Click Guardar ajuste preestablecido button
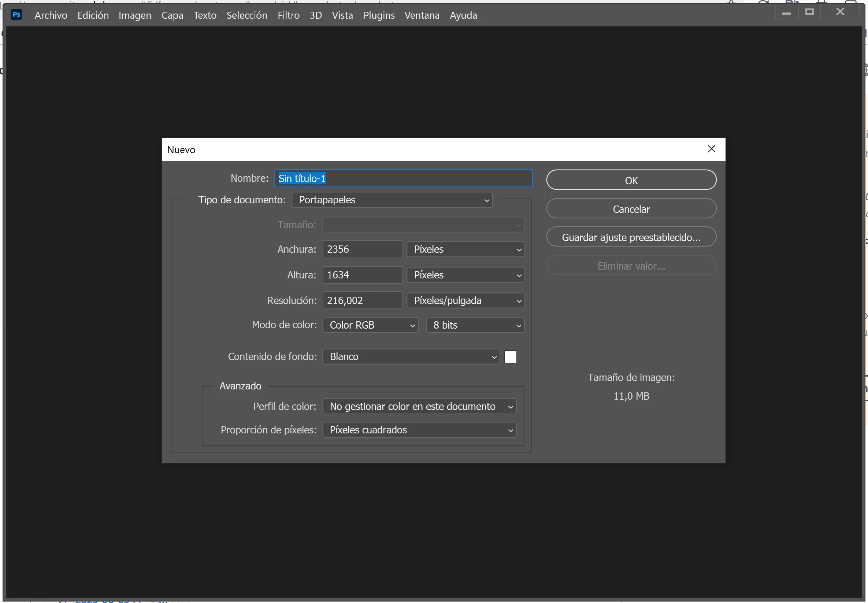 (x=631, y=237)
